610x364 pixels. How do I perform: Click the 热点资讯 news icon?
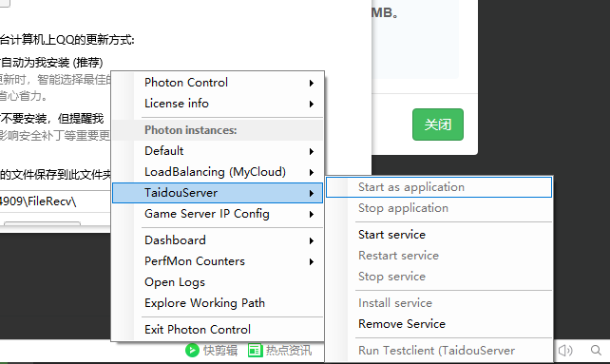coord(255,350)
